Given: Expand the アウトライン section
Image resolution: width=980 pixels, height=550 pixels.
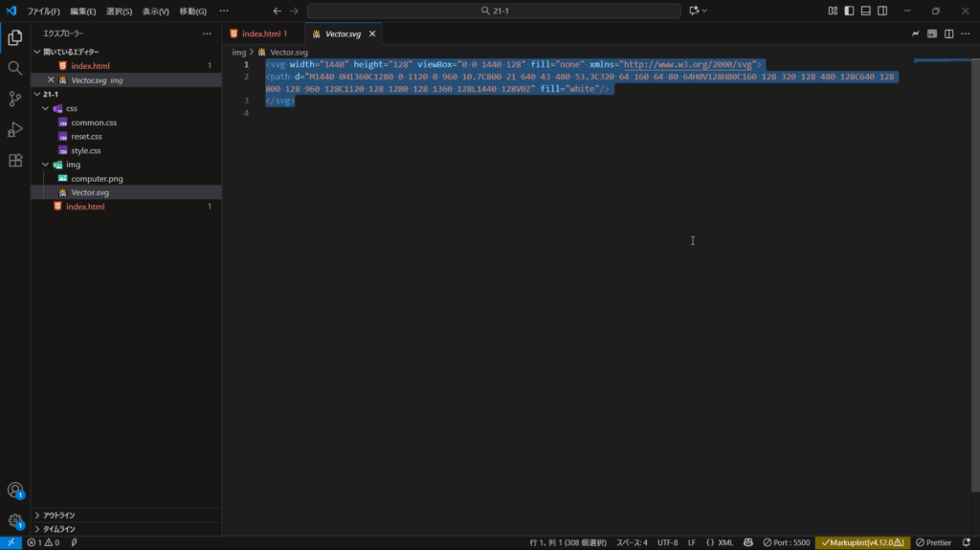Looking at the screenshot, I should click(x=59, y=515).
